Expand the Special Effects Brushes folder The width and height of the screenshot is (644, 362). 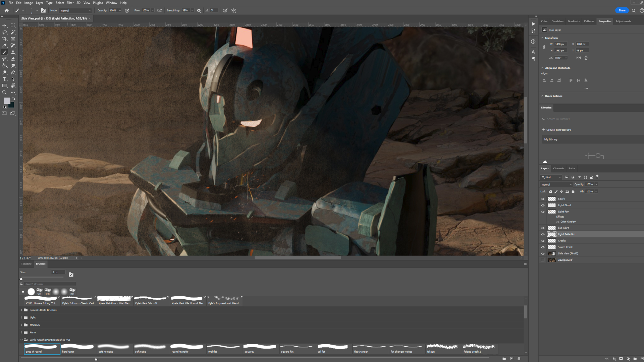pos(21,310)
